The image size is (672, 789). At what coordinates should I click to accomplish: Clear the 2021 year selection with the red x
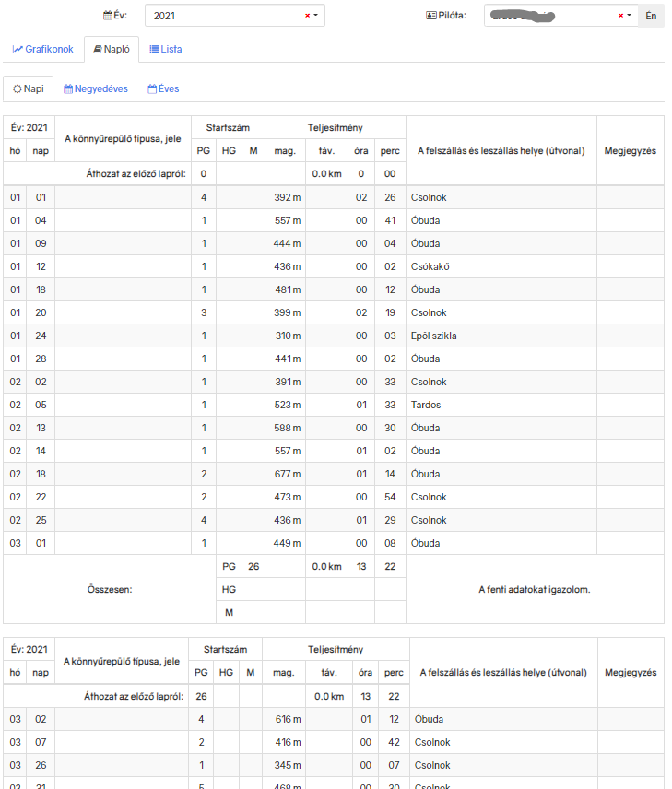click(307, 16)
